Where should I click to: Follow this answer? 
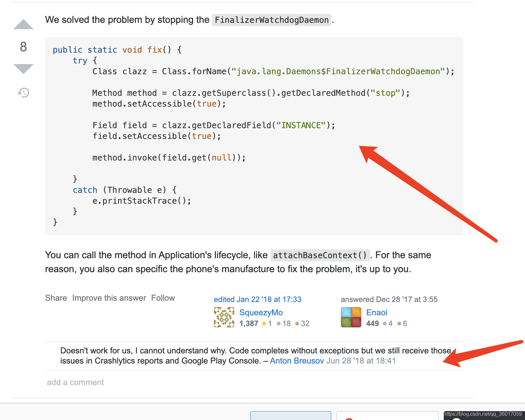tap(163, 298)
